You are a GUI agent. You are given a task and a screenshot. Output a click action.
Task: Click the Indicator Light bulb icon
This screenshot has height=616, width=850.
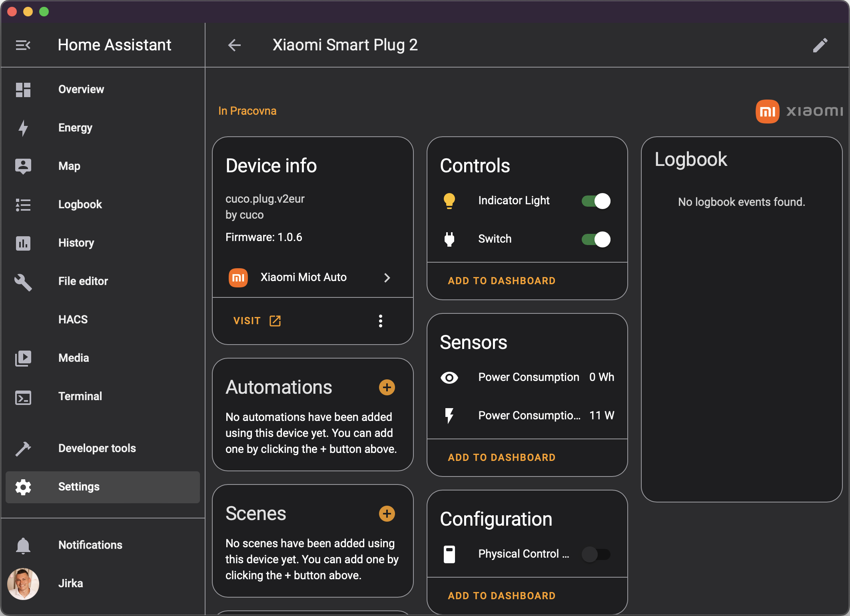pyautogui.click(x=449, y=201)
